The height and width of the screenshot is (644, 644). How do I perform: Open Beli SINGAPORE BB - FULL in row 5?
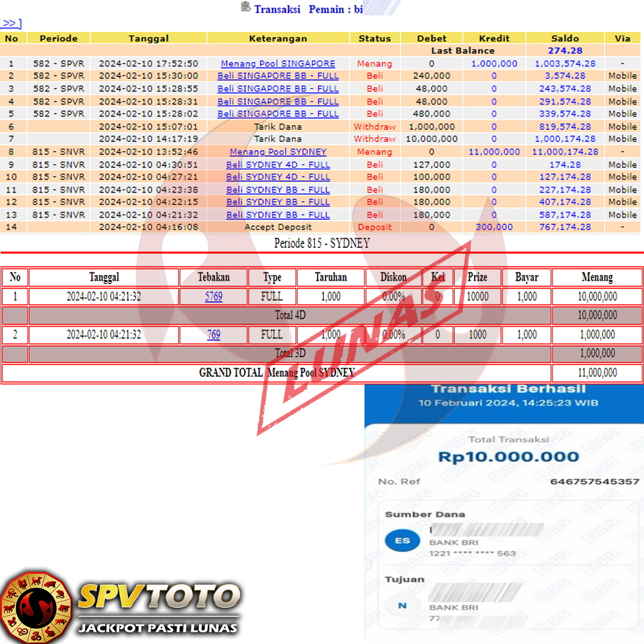(278, 114)
